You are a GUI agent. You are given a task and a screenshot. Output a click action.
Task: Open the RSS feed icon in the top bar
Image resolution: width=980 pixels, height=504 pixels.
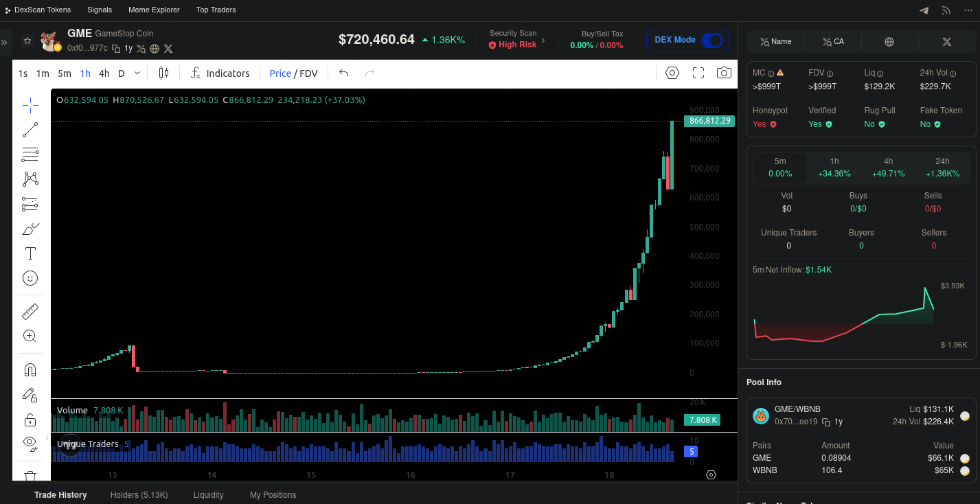coord(946,10)
